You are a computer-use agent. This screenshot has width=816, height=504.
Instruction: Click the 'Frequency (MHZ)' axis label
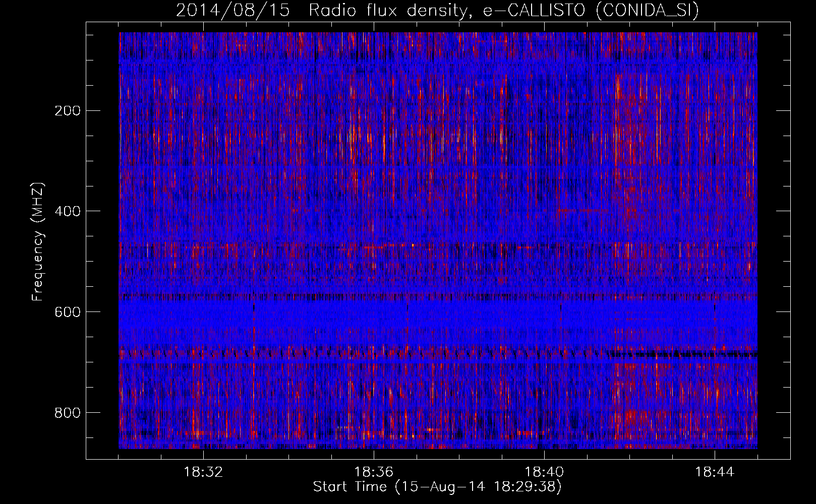click(x=38, y=242)
